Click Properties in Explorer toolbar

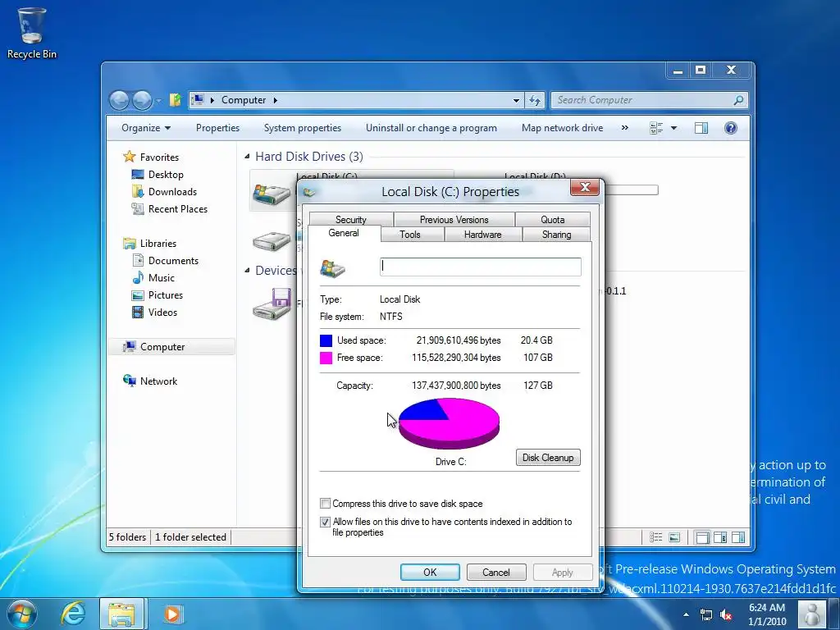coord(217,128)
